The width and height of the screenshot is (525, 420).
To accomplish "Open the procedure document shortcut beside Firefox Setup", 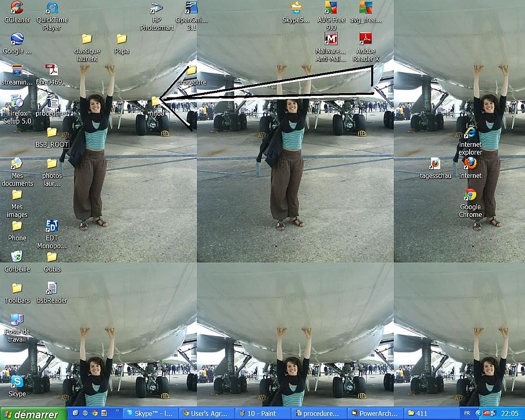I will pos(52,106).
